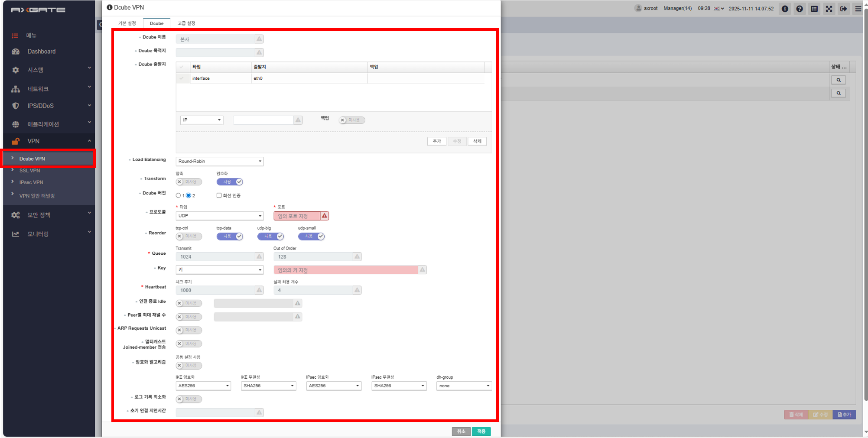This screenshot has width=868, height=438.
Task: Open the Load Balancing Round-Robin dropdown
Action: pos(219,161)
